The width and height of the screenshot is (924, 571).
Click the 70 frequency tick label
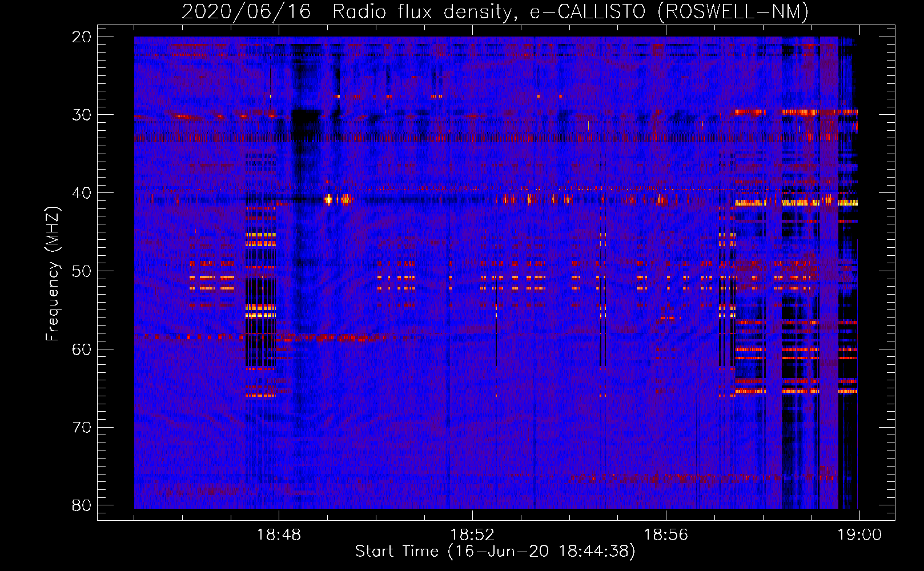[82, 428]
